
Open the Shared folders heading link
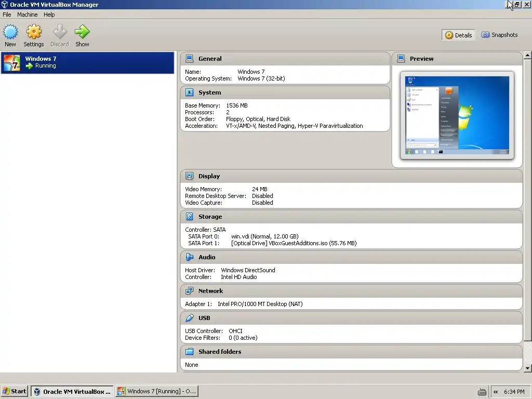(x=220, y=352)
